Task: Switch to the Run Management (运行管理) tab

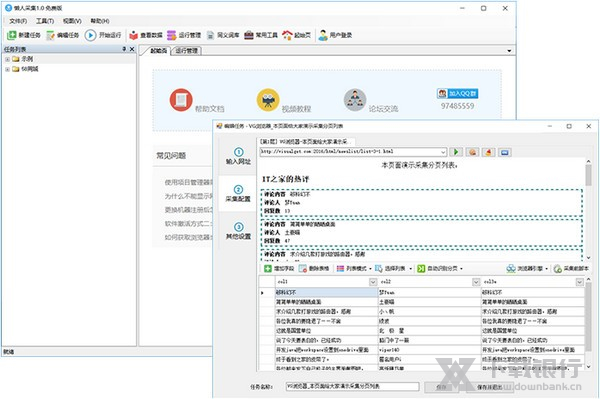Action: 187,51
